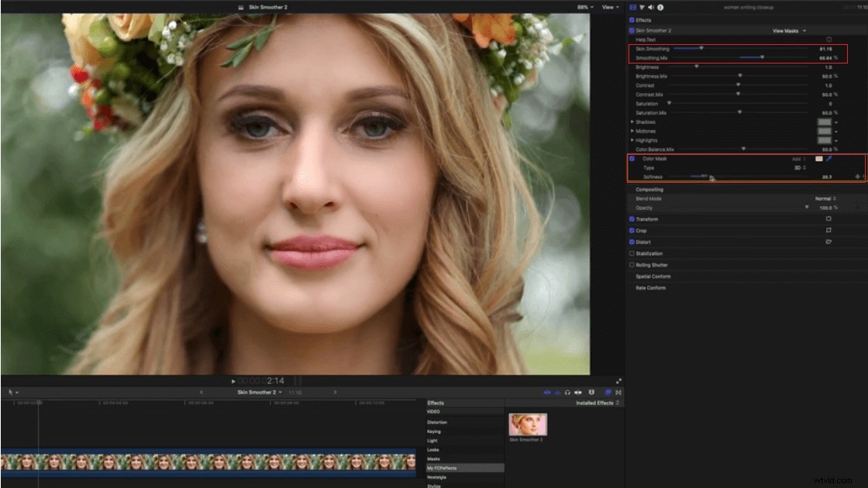Open the Audio inspector icon

[651, 7]
